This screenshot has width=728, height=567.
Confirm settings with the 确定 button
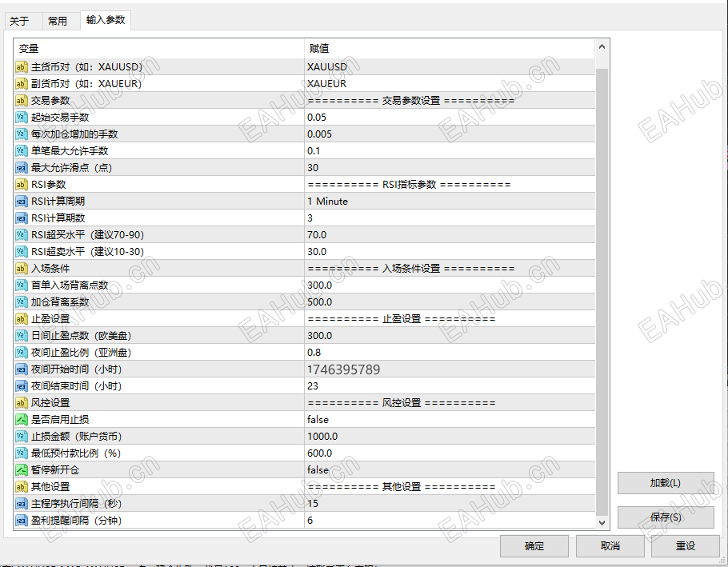pyautogui.click(x=534, y=546)
